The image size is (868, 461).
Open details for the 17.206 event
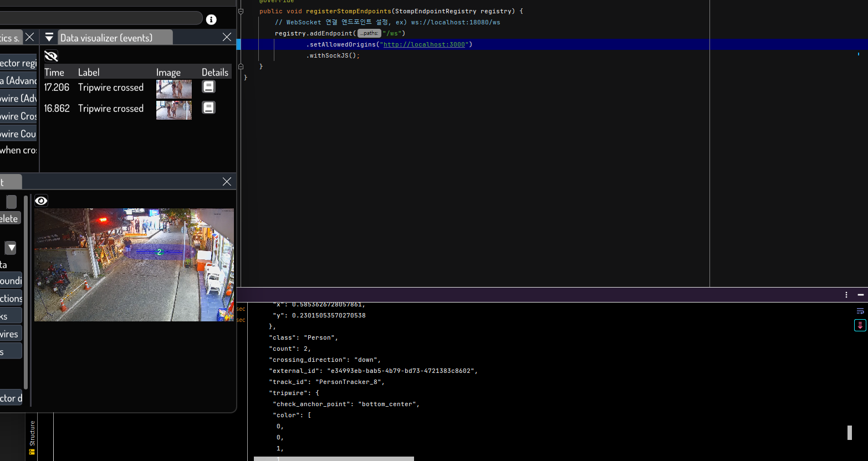(x=208, y=86)
